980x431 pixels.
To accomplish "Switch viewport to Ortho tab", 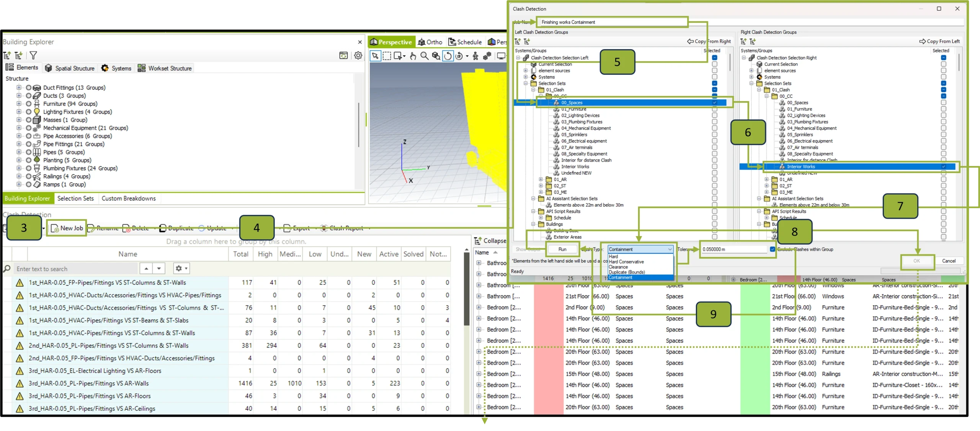I will point(430,42).
